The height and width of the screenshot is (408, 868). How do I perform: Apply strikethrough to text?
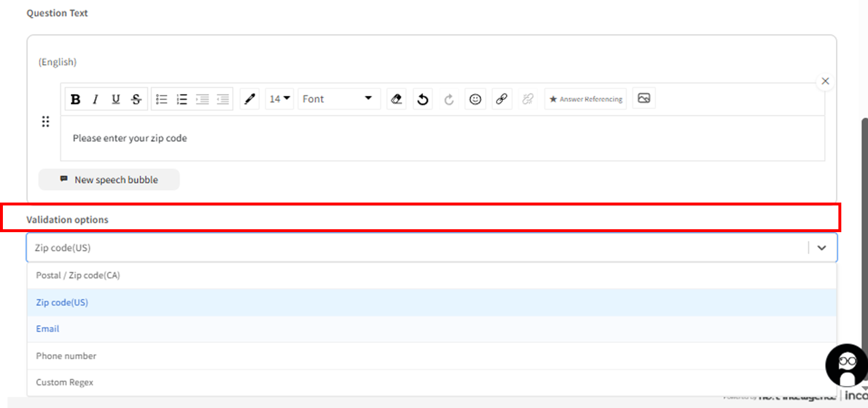coord(136,99)
